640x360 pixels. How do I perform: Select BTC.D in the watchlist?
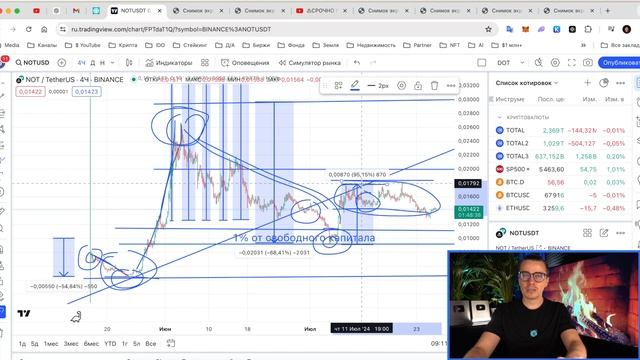point(560,182)
